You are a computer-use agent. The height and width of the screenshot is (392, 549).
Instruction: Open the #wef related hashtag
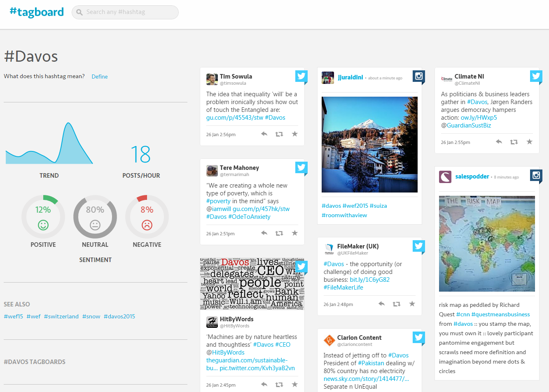[x=33, y=316]
